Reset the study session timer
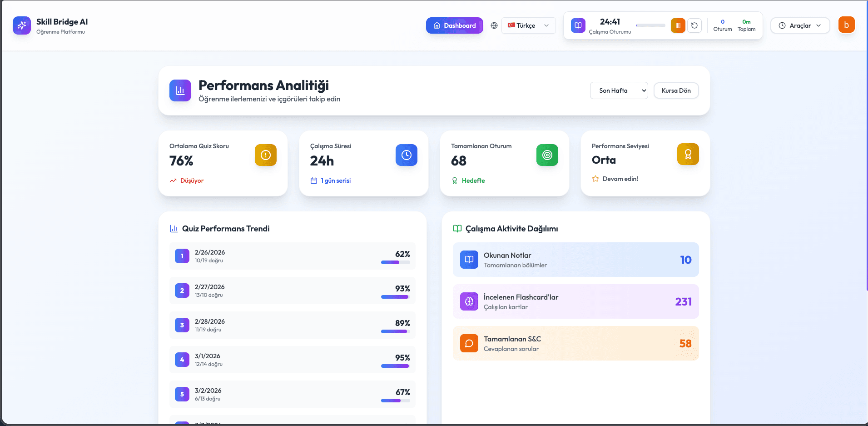Image resolution: width=868 pixels, height=426 pixels. pos(694,25)
